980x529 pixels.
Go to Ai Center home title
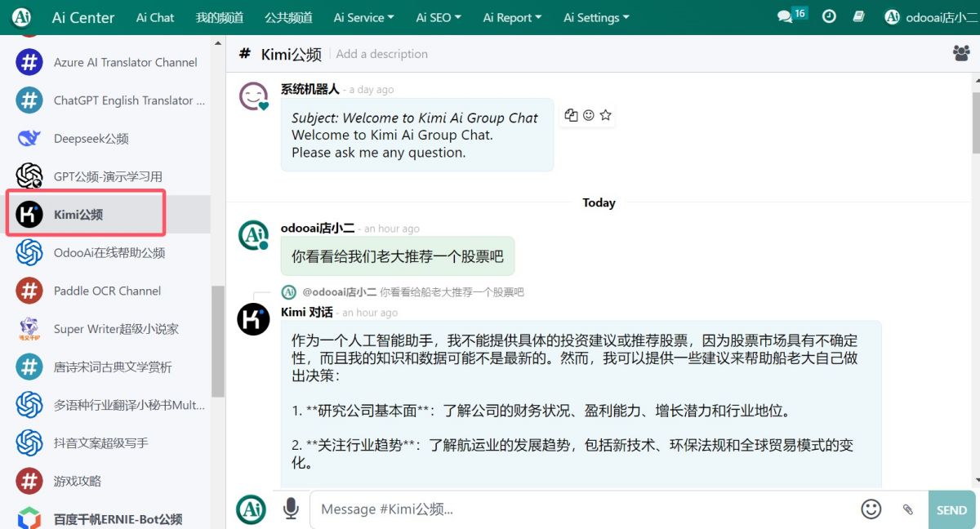83,17
